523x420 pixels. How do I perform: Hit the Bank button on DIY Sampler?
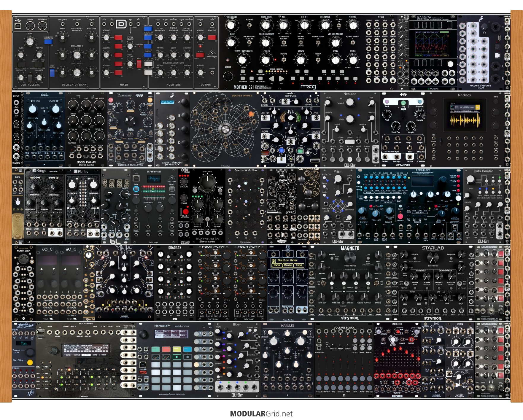pos(387,102)
